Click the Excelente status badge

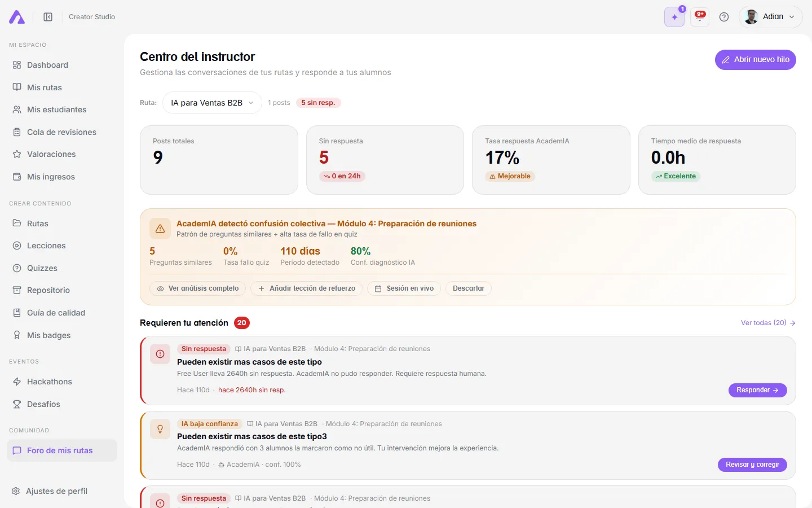pyautogui.click(x=676, y=176)
